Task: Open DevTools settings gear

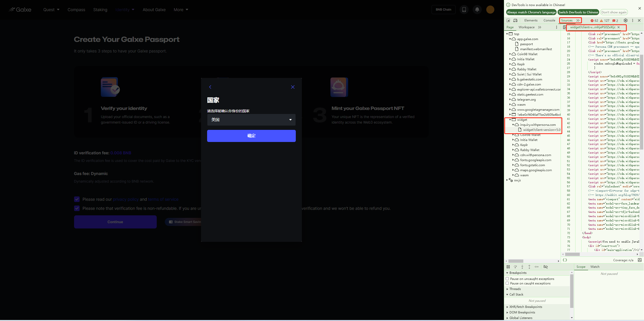Action: tap(625, 20)
